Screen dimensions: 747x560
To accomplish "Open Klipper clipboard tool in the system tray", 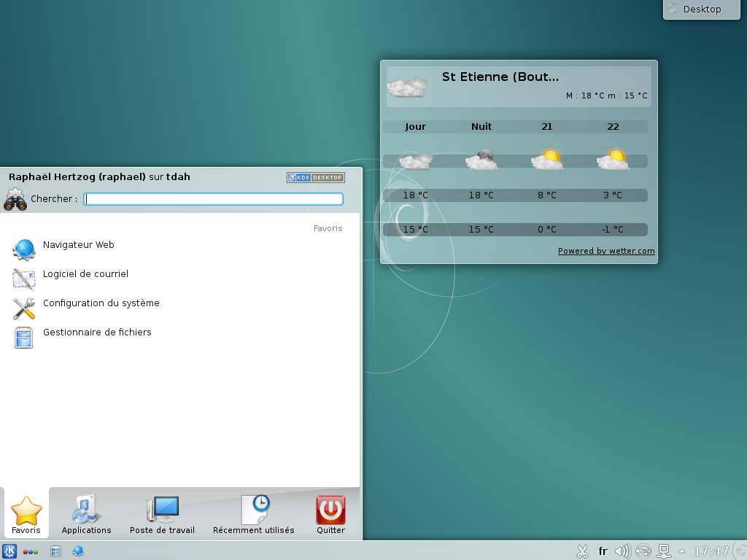I will point(581,551).
